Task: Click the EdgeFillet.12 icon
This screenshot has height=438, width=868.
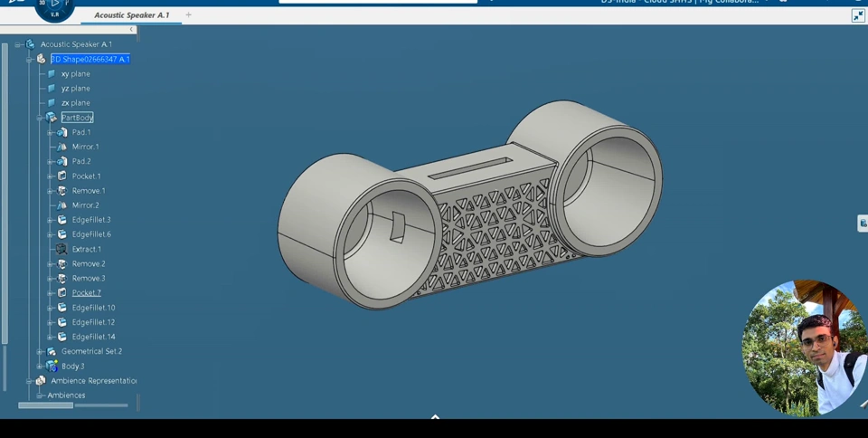Action: (62, 322)
